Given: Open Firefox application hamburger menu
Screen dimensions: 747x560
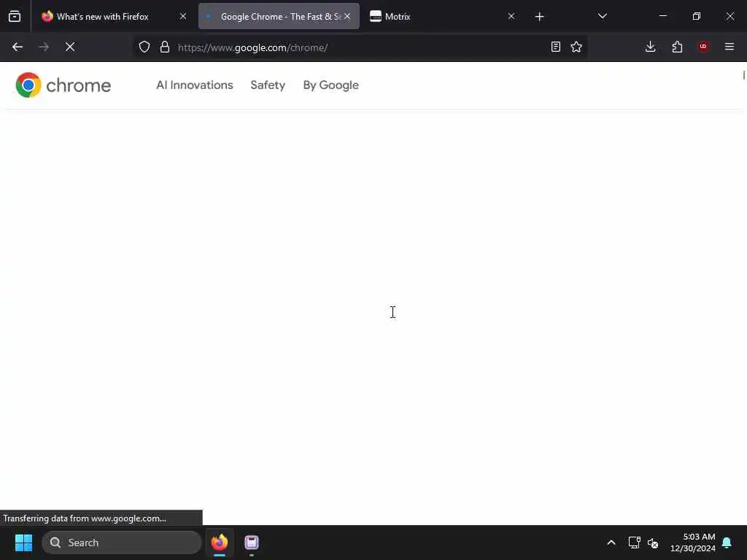Looking at the screenshot, I should 729,47.
